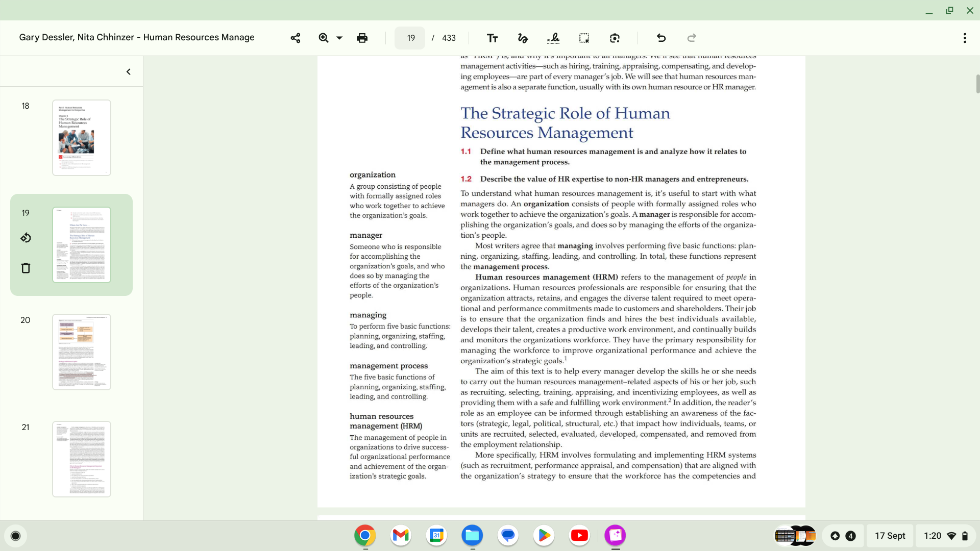Open Google Calendar from the shelf
This screenshot has width=980, height=551.
coord(436,535)
